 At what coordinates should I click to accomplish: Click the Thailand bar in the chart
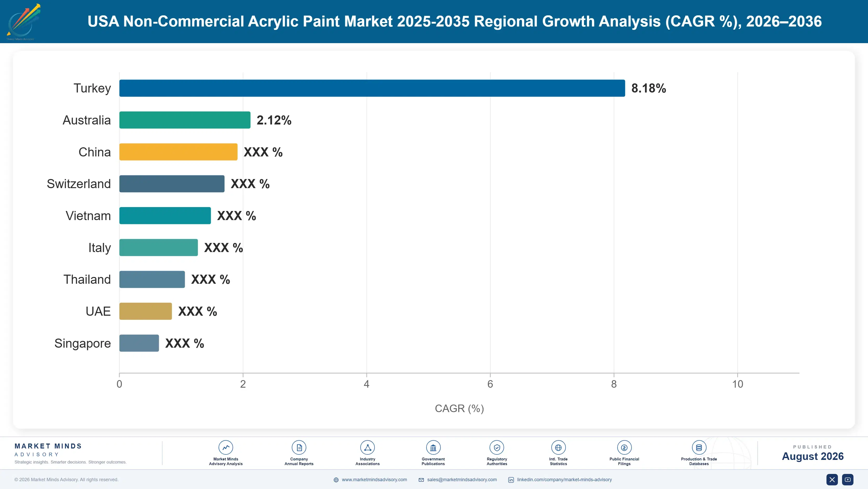pos(152,279)
